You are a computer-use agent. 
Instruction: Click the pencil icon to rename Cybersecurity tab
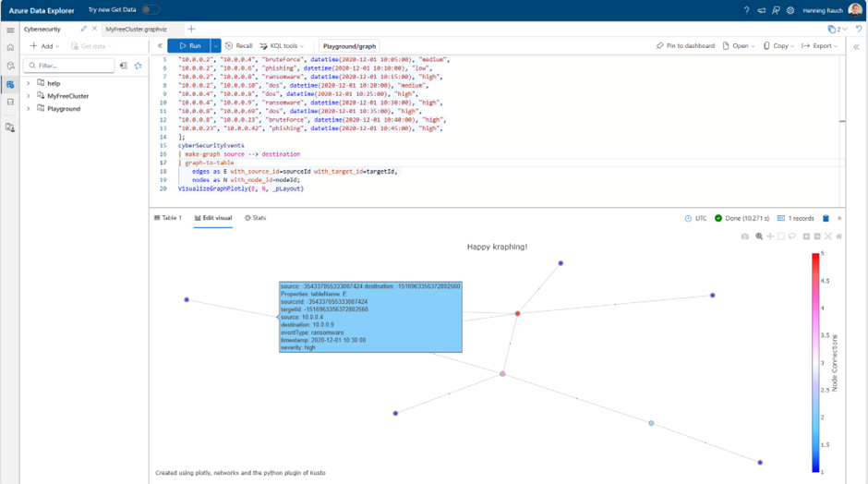coord(84,29)
